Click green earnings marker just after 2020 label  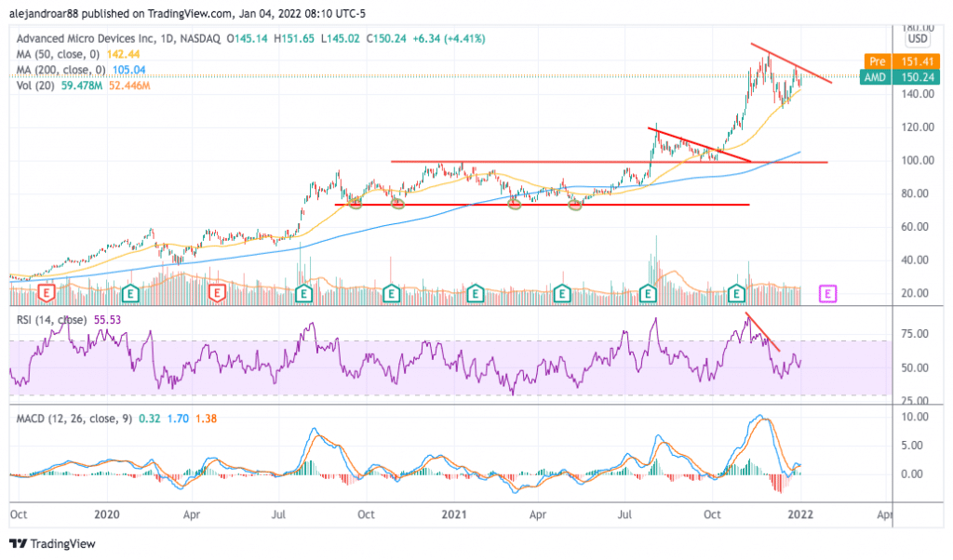[130, 294]
